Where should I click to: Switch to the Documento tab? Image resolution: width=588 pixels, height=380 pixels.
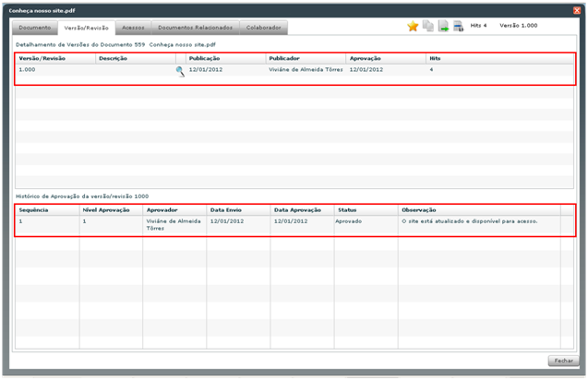(35, 28)
